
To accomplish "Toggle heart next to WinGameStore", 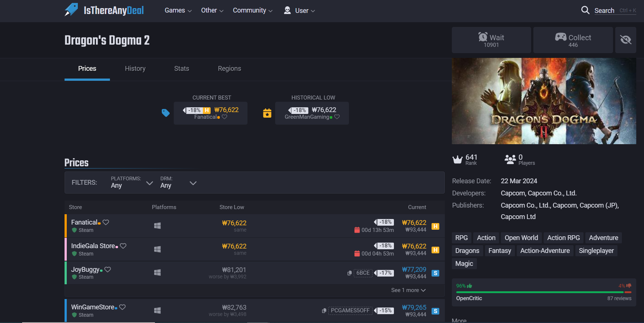I will (x=122, y=307).
